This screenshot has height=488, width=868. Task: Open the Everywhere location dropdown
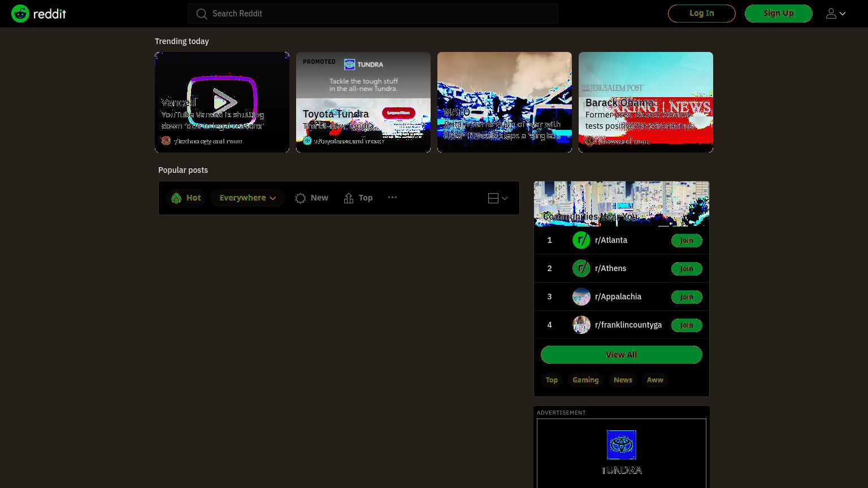pyautogui.click(x=248, y=198)
